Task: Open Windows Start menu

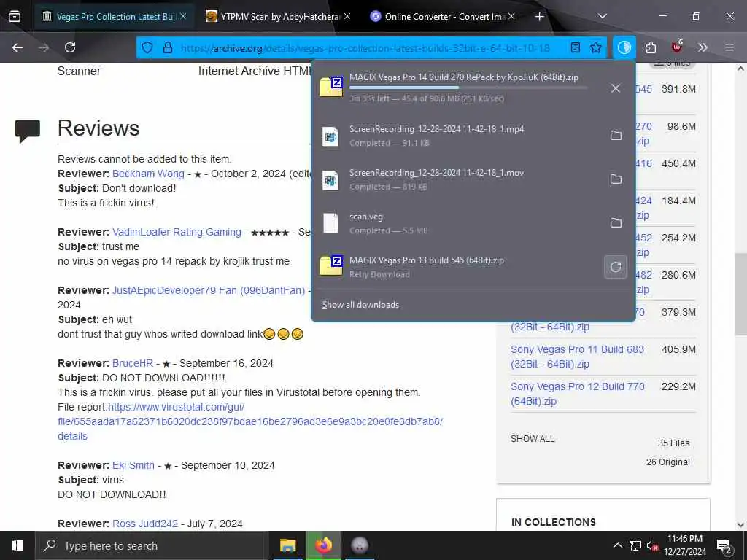Action: pos(18,545)
